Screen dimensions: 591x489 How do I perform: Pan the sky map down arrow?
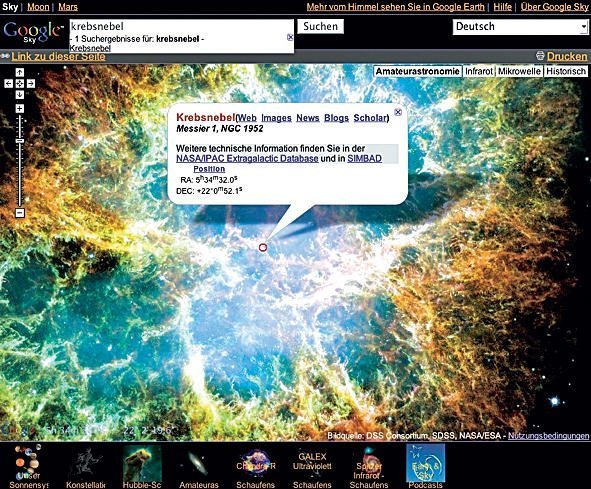click(x=20, y=94)
